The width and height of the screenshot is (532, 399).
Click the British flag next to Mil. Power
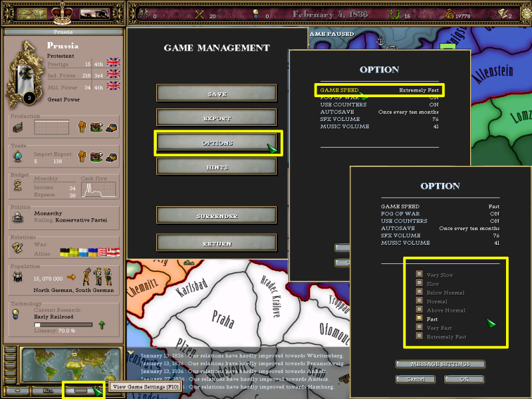pyautogui.click(x=113, y=86)
